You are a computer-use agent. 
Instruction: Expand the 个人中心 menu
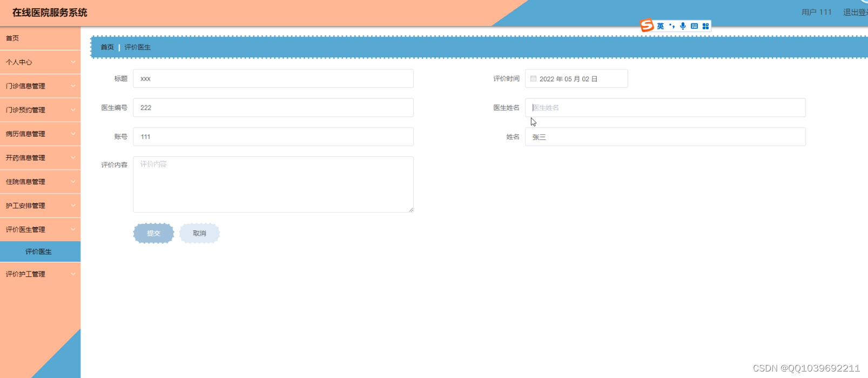tap(41, 62)
